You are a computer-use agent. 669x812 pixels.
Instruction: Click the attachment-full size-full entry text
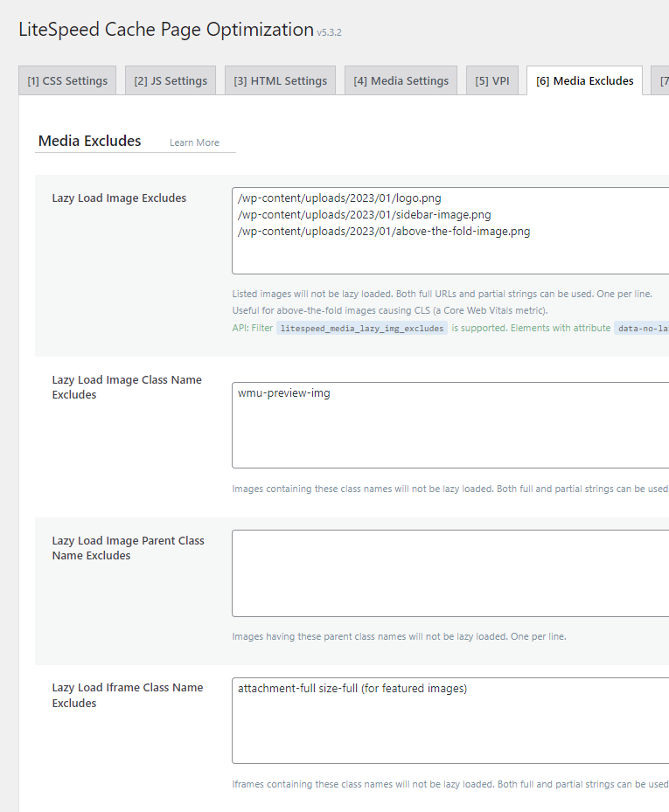352,688
